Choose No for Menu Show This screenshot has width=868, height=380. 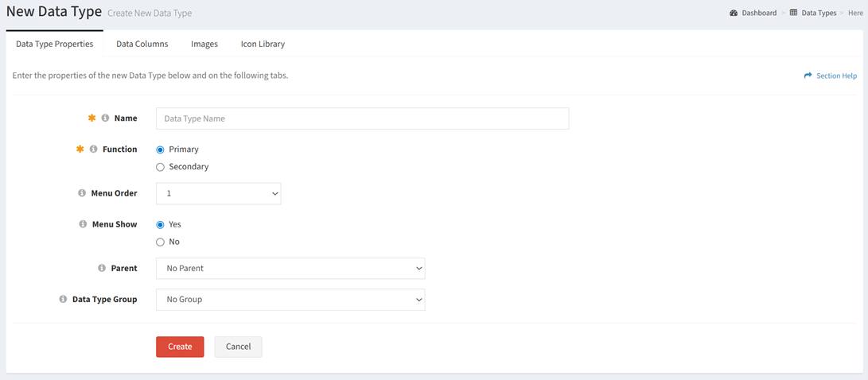161,242
